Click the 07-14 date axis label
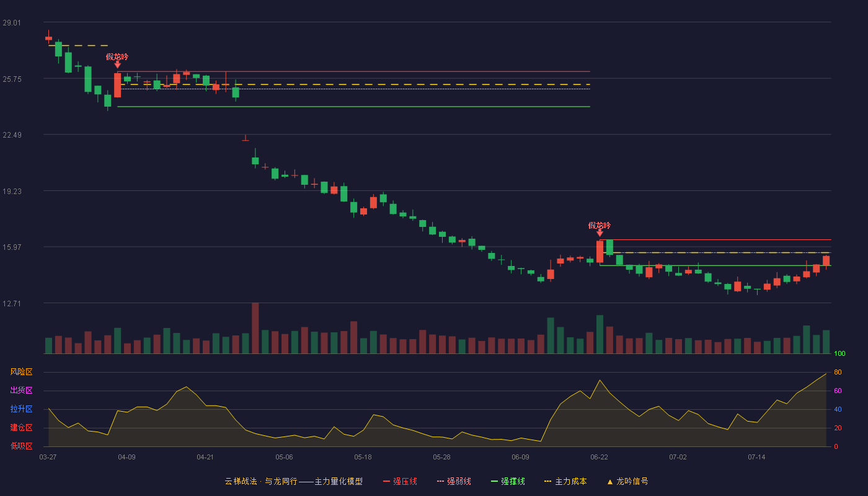Viewport: 868px width, 496px height. click(756, 457)
